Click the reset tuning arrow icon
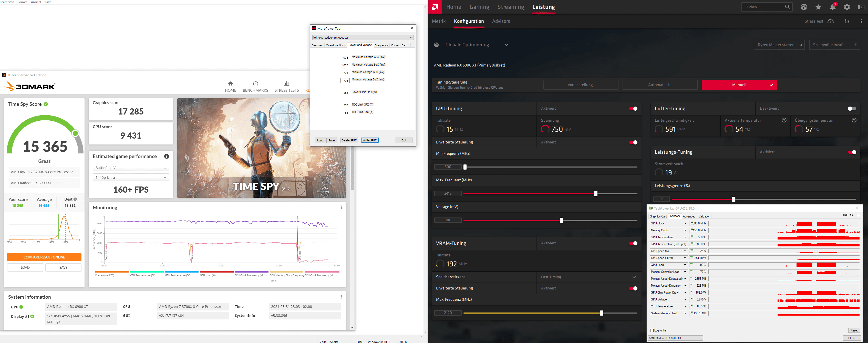 point(847,21)
